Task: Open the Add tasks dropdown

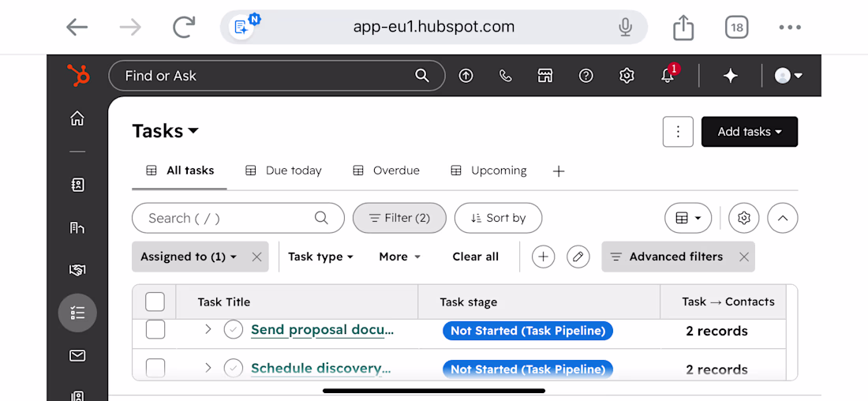Action: tap(750, 132)
